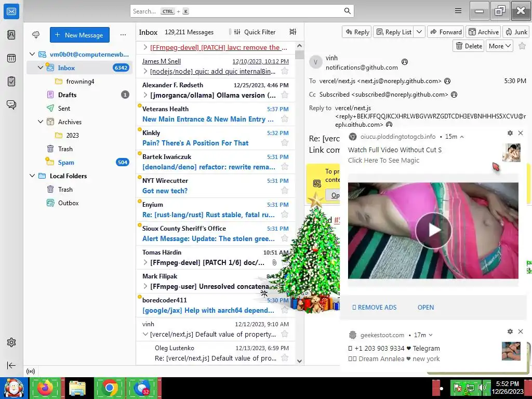The image size is (532, 399).
Task: Star the Enyium rust-lang message
Action: point(285,215)
